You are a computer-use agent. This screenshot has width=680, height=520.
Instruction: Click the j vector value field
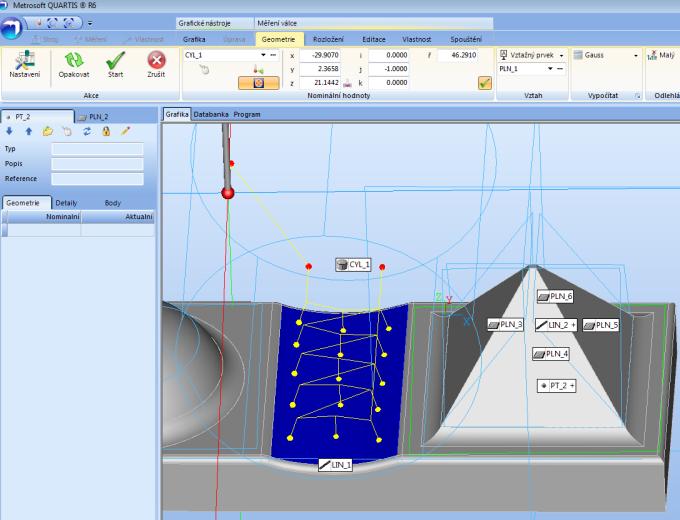click(388, 69)
